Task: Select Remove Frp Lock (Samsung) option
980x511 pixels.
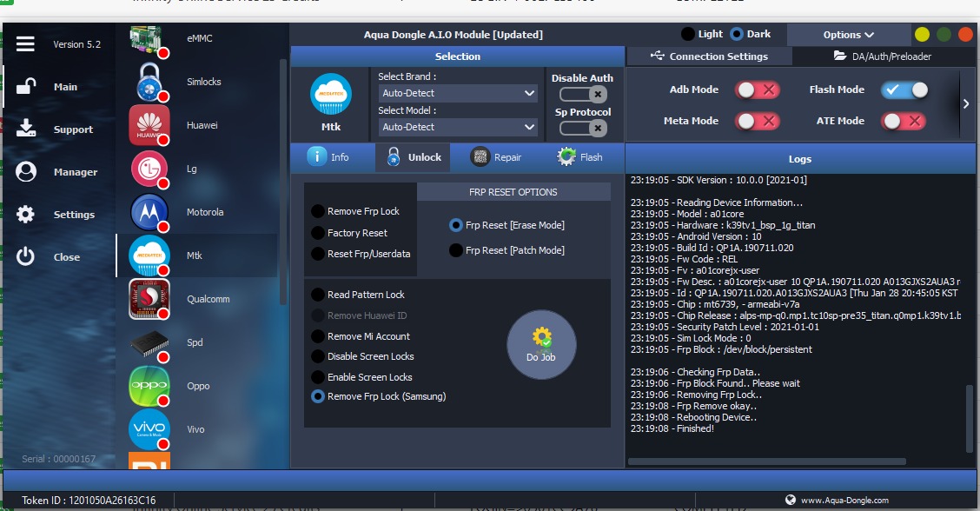Action: (317, 396)
